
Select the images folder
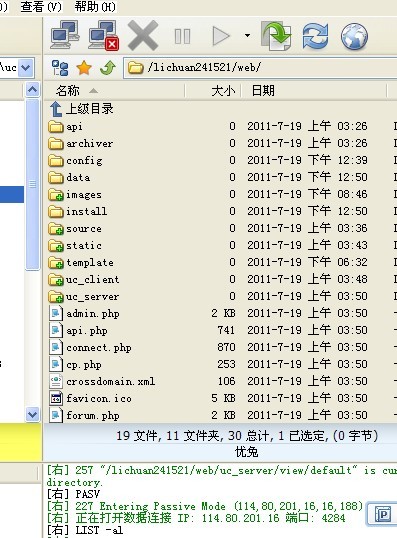tap(75, 195)
